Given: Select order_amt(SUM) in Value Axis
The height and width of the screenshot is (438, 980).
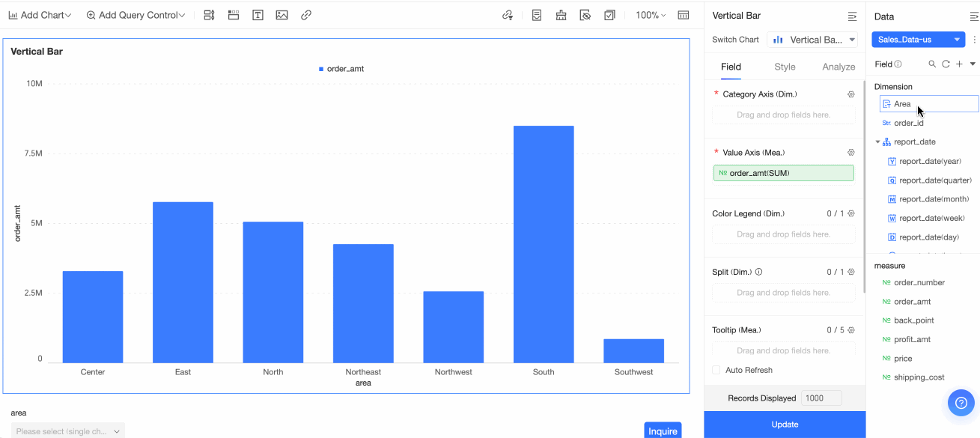Looking at the screenshot, I should (x=783, y=173).
